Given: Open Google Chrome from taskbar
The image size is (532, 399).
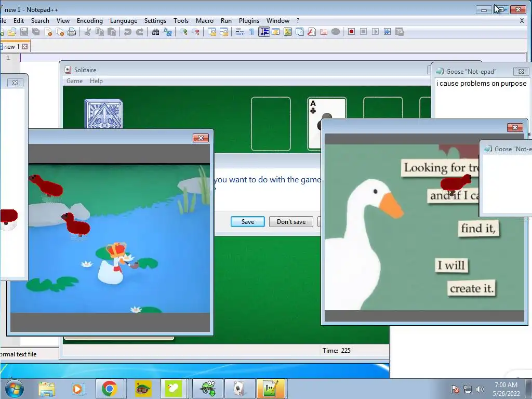Looking at the screenshot, I should pyautogui.click(x=110, y=389).
